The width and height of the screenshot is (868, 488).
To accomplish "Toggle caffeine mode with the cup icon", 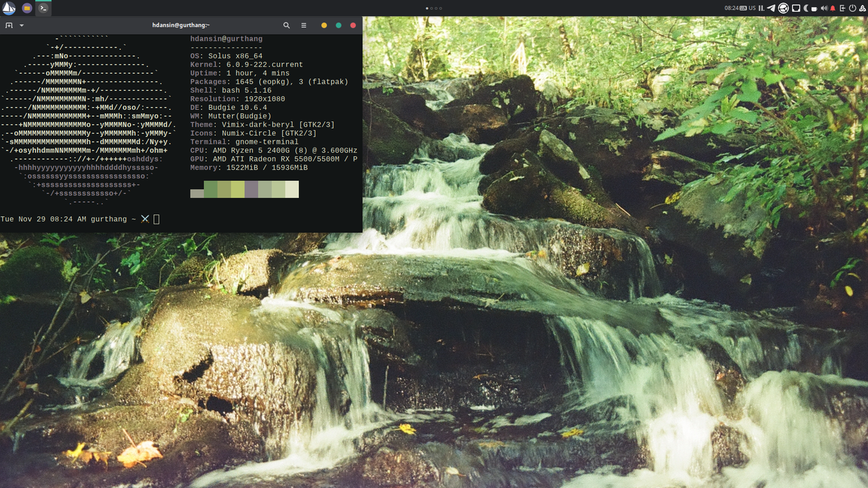I will click(814, 9).
